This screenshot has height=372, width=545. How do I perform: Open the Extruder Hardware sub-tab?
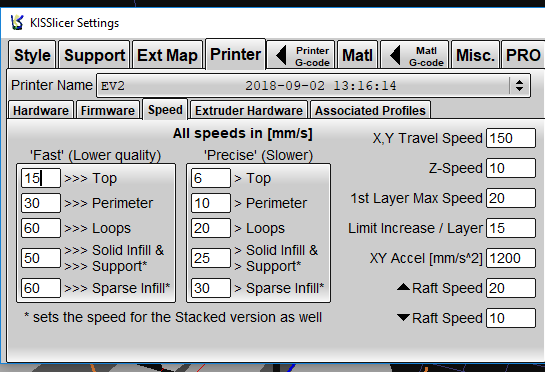[249, 110]
